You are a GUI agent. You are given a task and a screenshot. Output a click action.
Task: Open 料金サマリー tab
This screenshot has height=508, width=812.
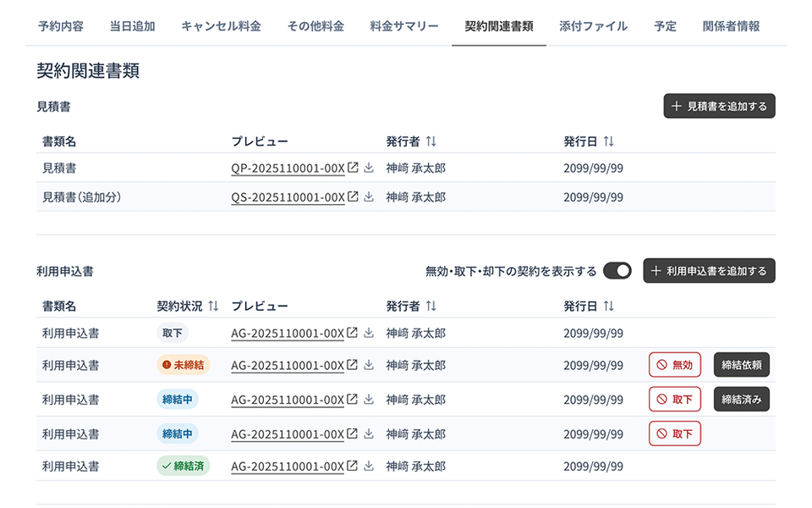404,26
